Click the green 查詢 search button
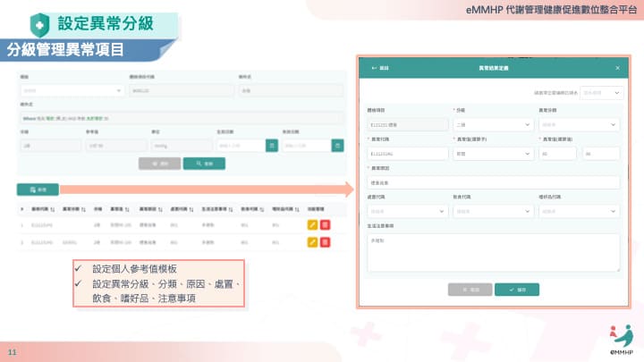The height and width of the screenshot is (362, 644). (204, 164)
